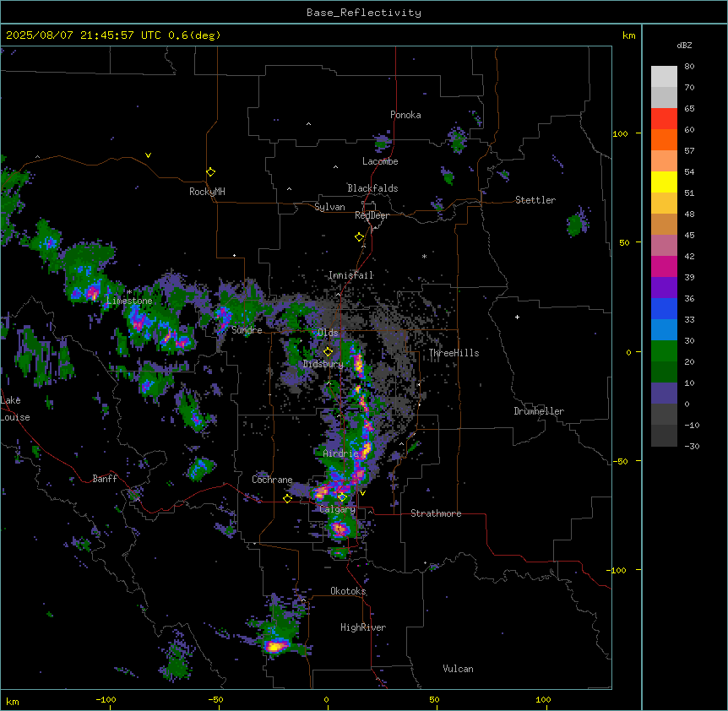The height and width of the screenshot is (711, 728).
Task: Click the 80 dBZ white legend swatch
Action: pyautogui.click(x=664, y=76)
